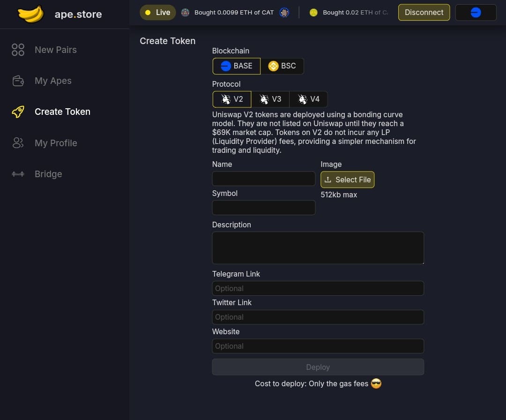Focus the token Name input field

pyautogui.click(x=263, y=179)
